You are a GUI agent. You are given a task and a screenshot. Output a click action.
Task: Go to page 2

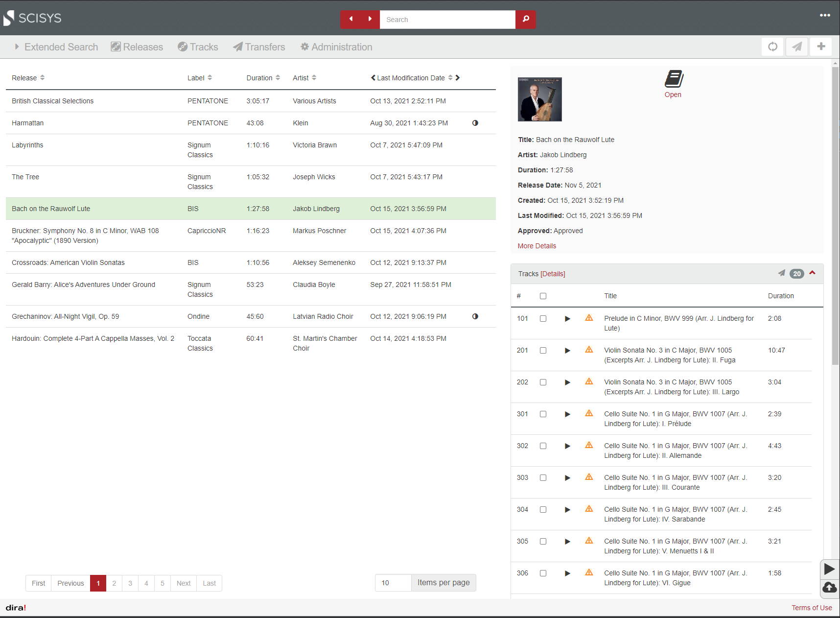pyautogui.click(x=114, y=583)
